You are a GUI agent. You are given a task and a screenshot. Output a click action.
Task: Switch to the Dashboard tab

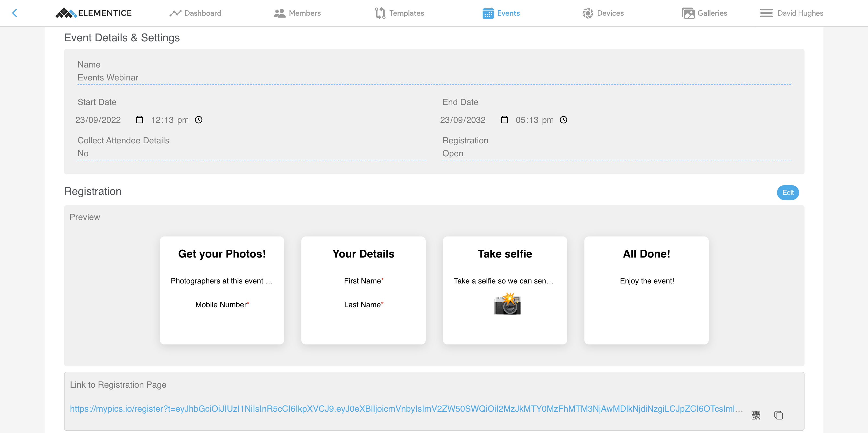tap(196, 13)
